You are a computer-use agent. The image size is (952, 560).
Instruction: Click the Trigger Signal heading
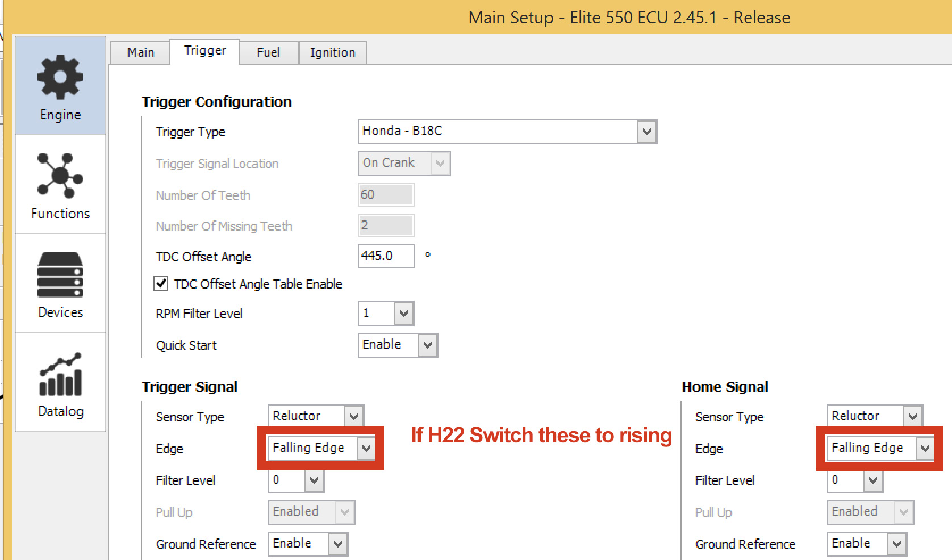pos(190,387)
